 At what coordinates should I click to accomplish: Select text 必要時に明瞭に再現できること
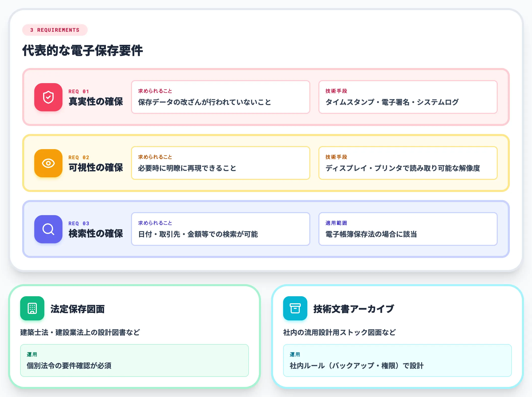click(187, 168)
